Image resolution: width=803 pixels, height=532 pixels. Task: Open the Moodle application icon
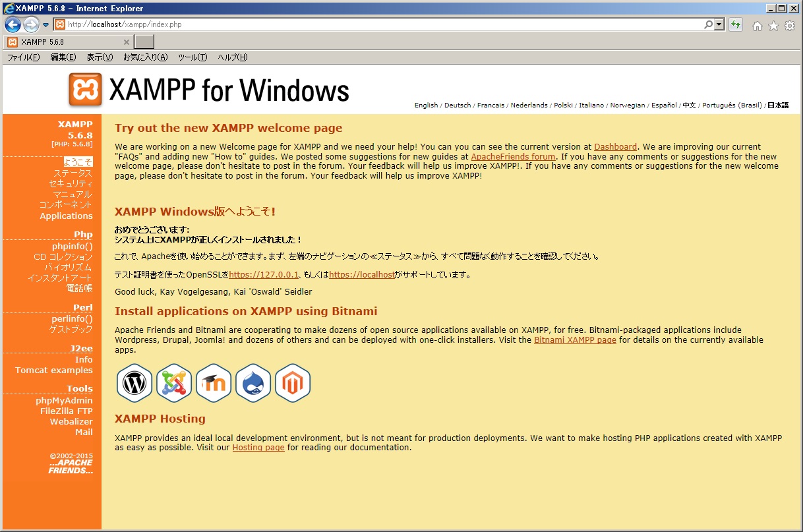pos(214,383)
